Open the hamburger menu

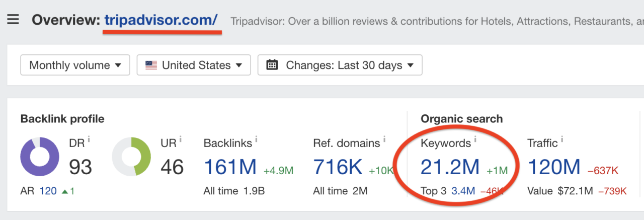(x=13, y=20)
